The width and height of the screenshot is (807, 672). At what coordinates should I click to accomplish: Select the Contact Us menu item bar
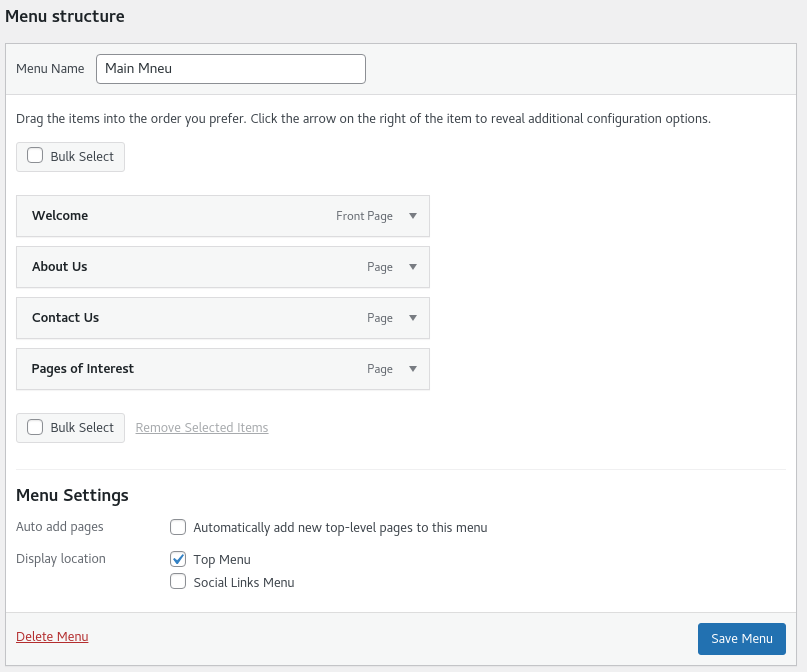223,318
